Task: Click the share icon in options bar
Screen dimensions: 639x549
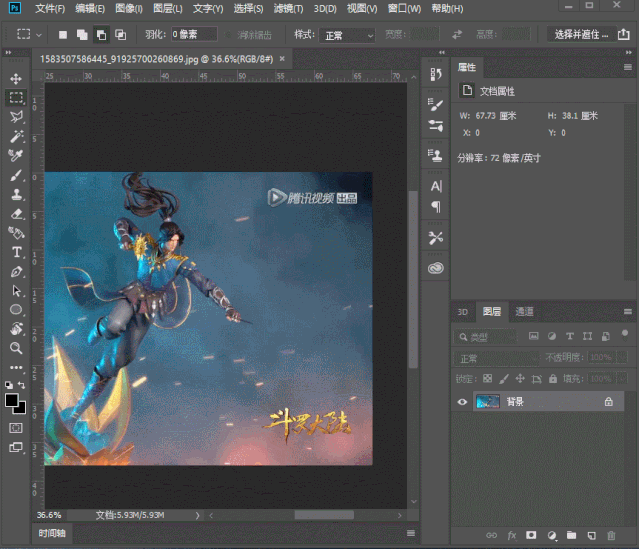Action: coord(624,35)
